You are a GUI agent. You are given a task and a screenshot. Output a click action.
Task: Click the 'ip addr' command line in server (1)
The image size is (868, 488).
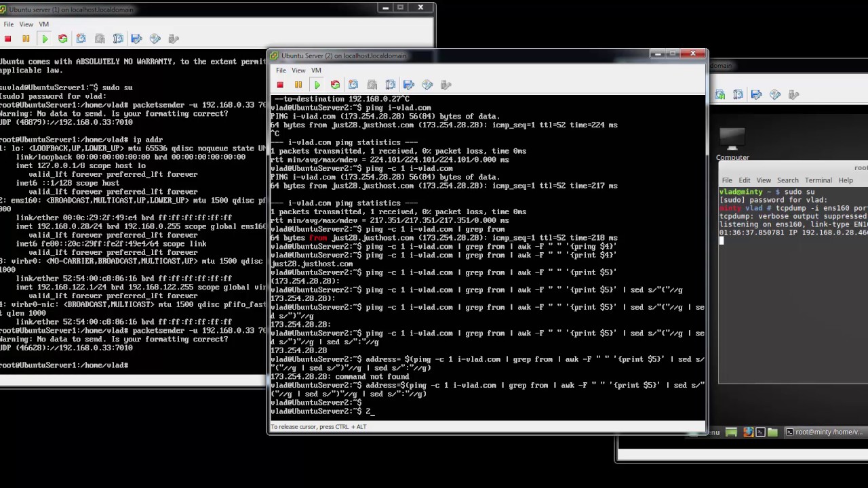click(x=81, y=140)
